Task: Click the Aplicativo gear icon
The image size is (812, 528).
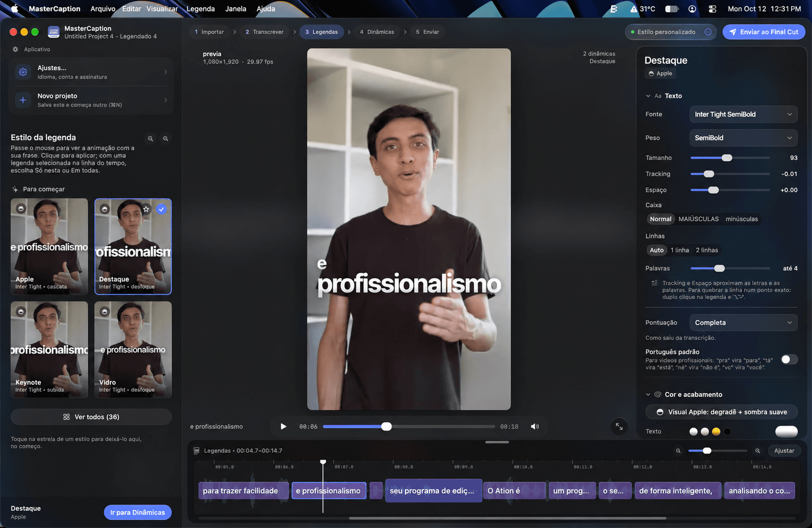Action: pyautogui.click(x=15, y=49)
